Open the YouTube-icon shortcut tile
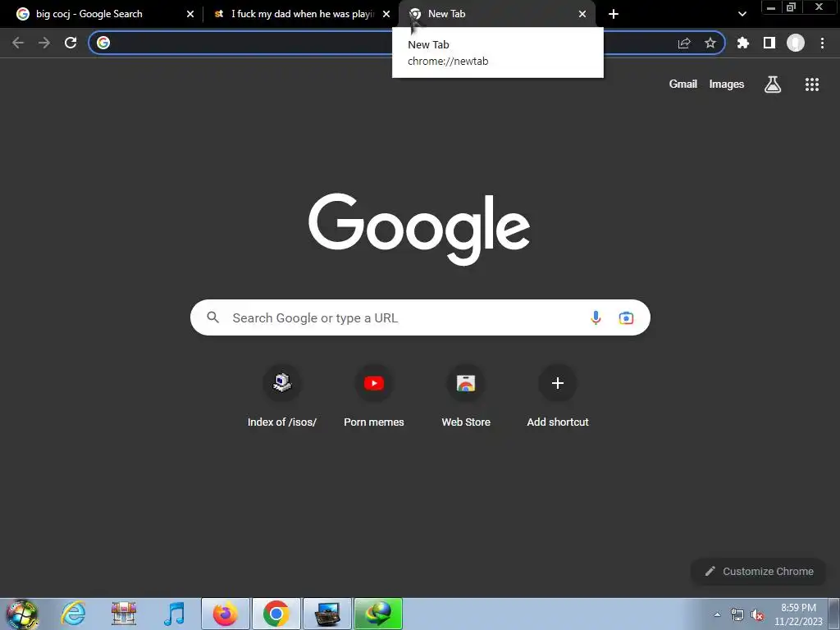This screenshot has height=630, width=840. click(374, 396)
